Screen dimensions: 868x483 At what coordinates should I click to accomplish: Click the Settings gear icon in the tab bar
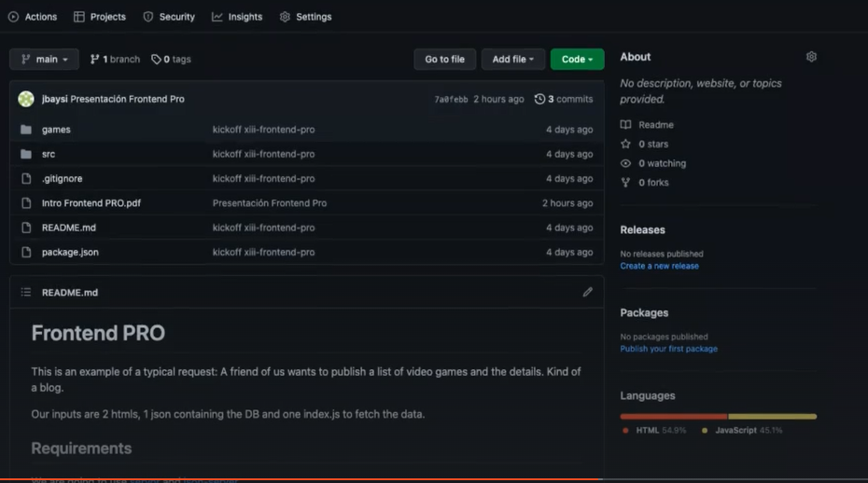click(285, 17)
